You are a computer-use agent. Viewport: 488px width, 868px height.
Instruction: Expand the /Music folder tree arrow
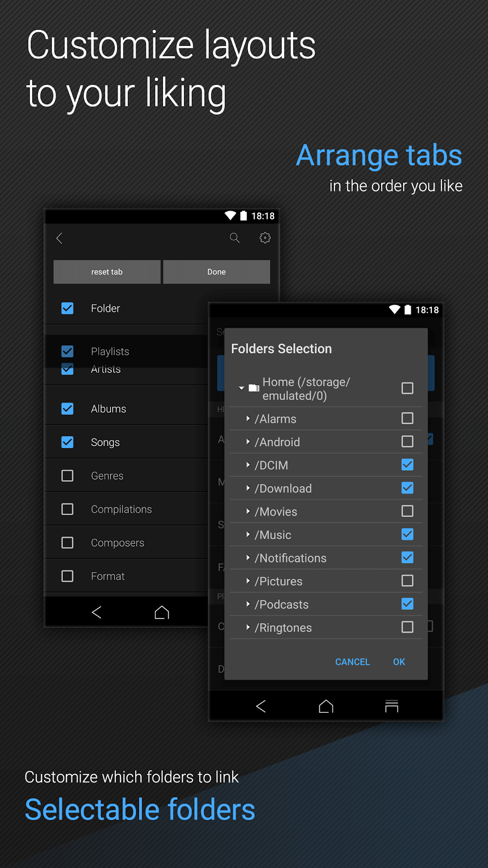pyautogui.click(x=248, y=535)
